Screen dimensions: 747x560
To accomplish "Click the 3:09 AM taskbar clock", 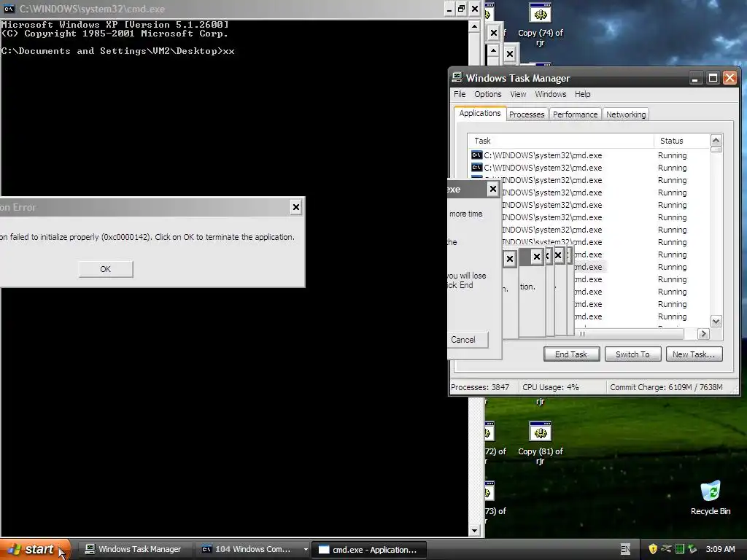I will coord(720,549).
